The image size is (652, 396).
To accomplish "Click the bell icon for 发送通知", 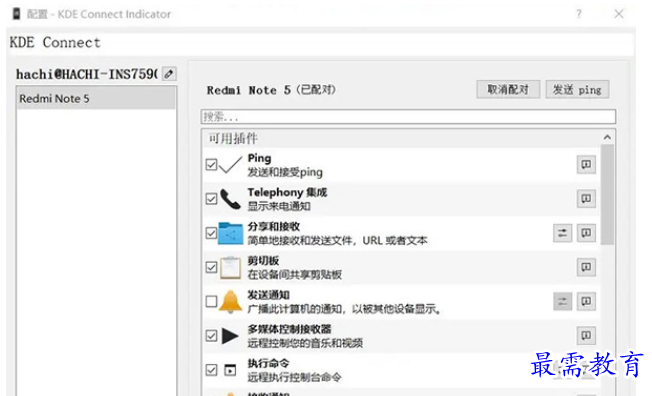I will (230, 301).
